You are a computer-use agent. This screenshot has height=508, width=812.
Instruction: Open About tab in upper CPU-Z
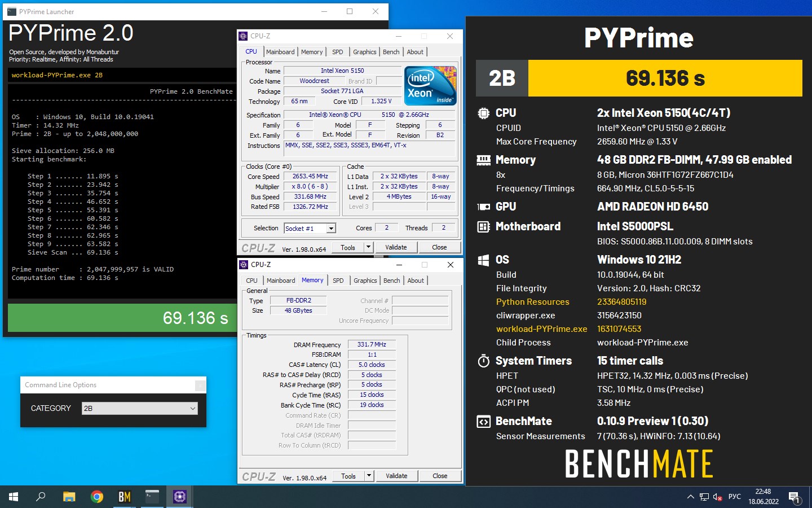click(415, 52)
